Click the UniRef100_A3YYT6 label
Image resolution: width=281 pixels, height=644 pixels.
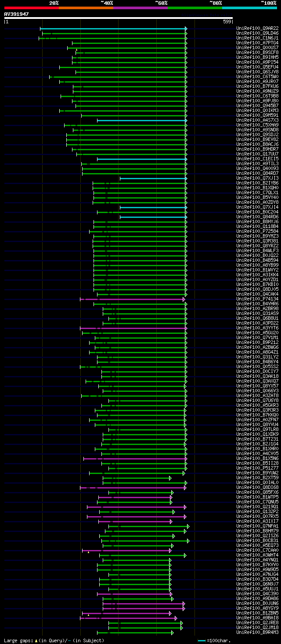257,328
